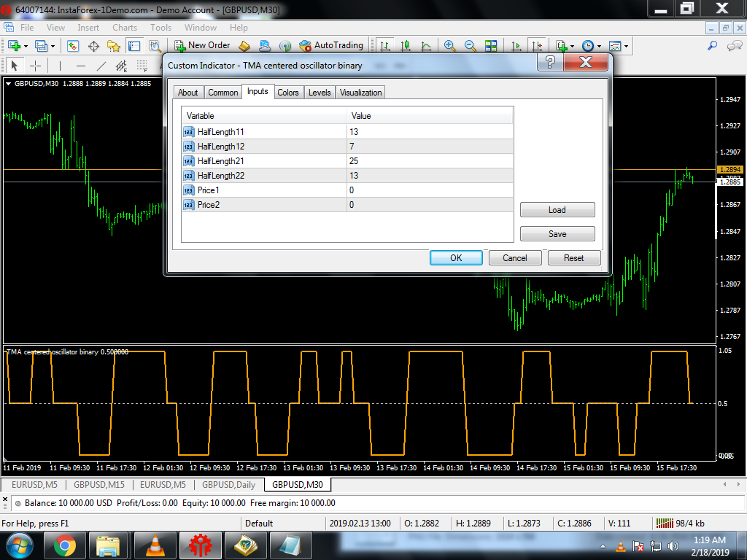Open the New Chart dropdown arrow

click(x=26, y=46)
